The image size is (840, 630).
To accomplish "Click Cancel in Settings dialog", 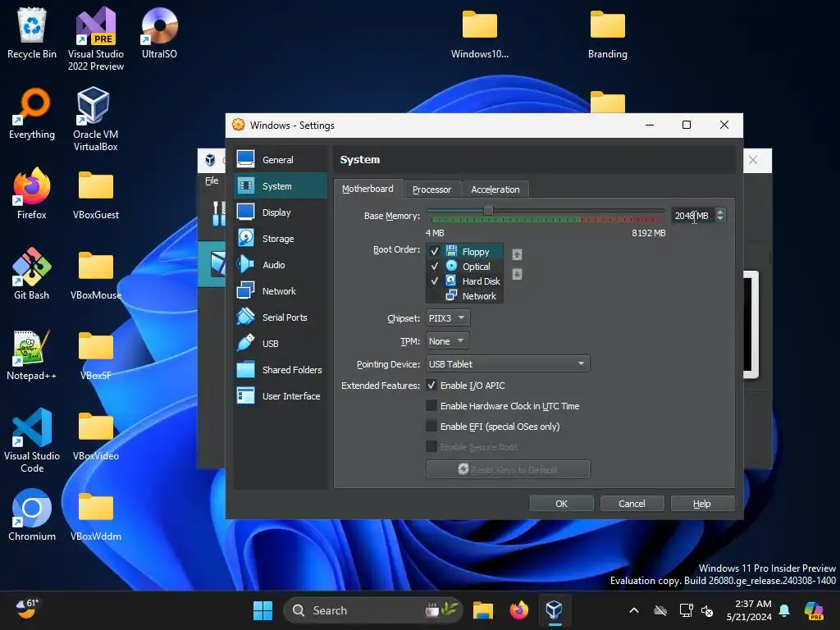I will click(632, 504).
